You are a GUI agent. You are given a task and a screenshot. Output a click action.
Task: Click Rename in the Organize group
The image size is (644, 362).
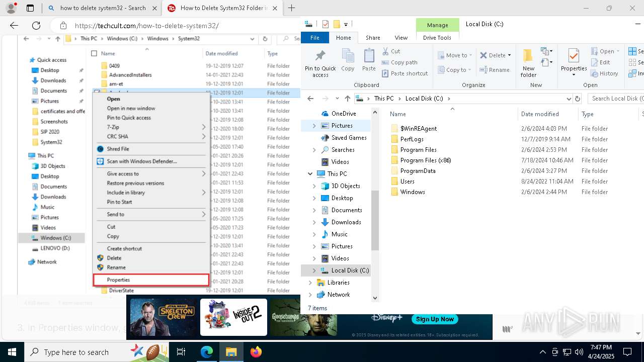[495, 70]
